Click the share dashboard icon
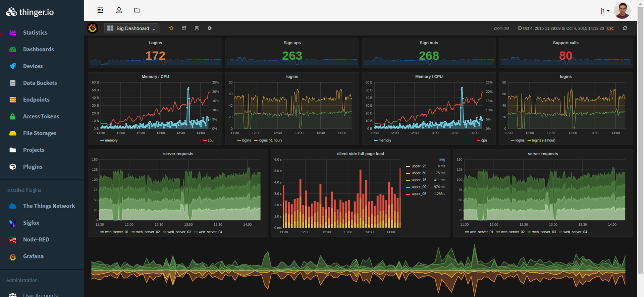The image size is (644, 297). click(x=184, y=28)
